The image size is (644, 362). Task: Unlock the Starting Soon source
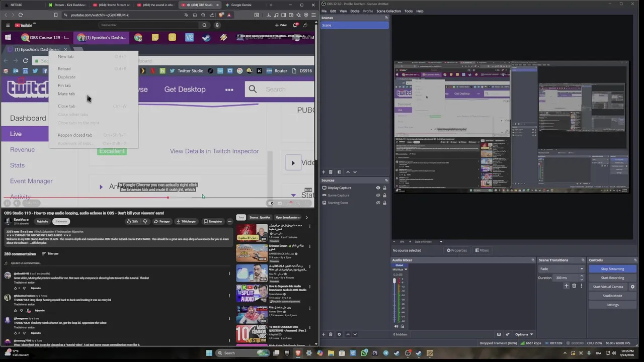pyautogui.click(x=384, y=203)
